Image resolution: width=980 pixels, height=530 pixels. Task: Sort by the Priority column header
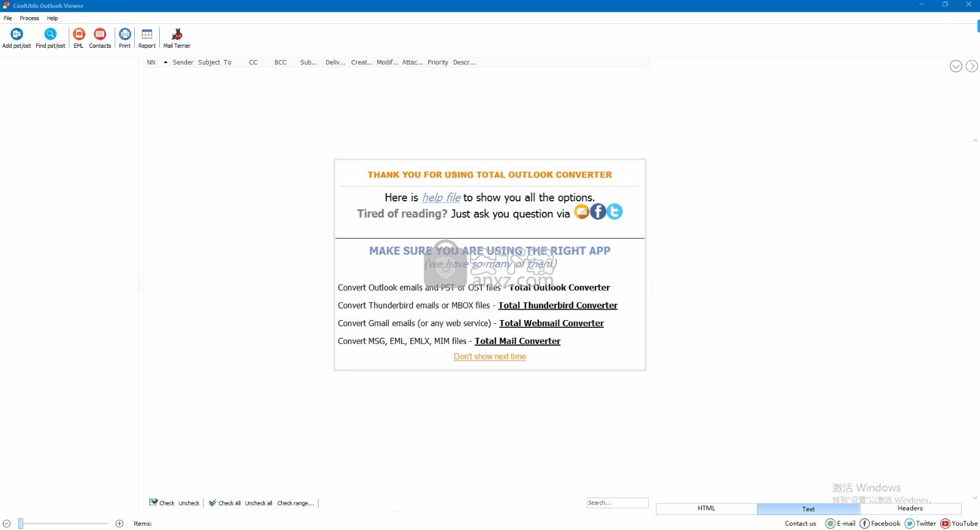pyautogui.click(x=438, y=62)
